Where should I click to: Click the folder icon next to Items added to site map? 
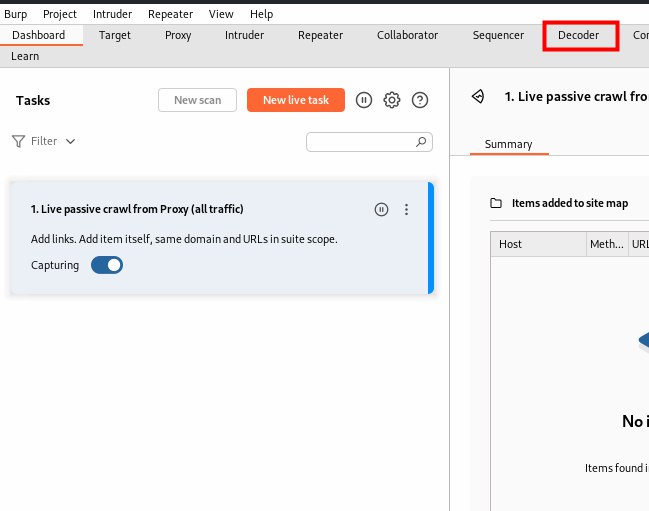click(496, 203)
